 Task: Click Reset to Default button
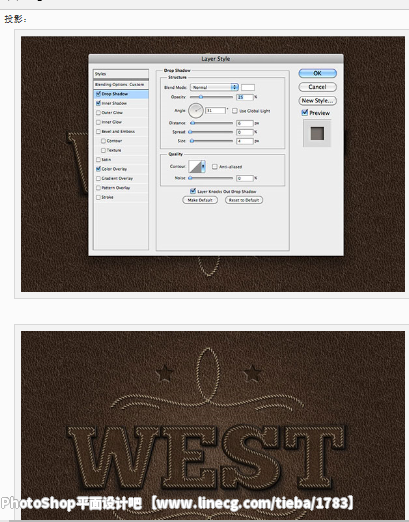pyautogui.click(x=244, y=200)
